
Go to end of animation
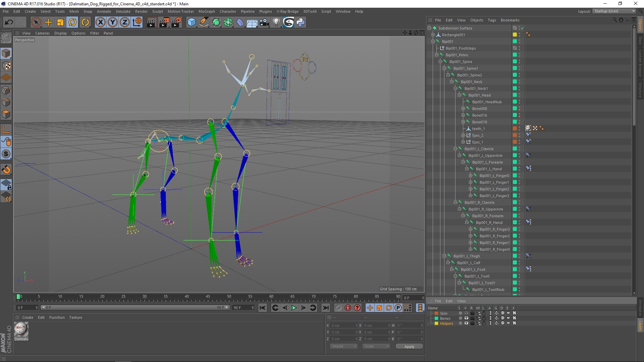[x=325, y=308]
